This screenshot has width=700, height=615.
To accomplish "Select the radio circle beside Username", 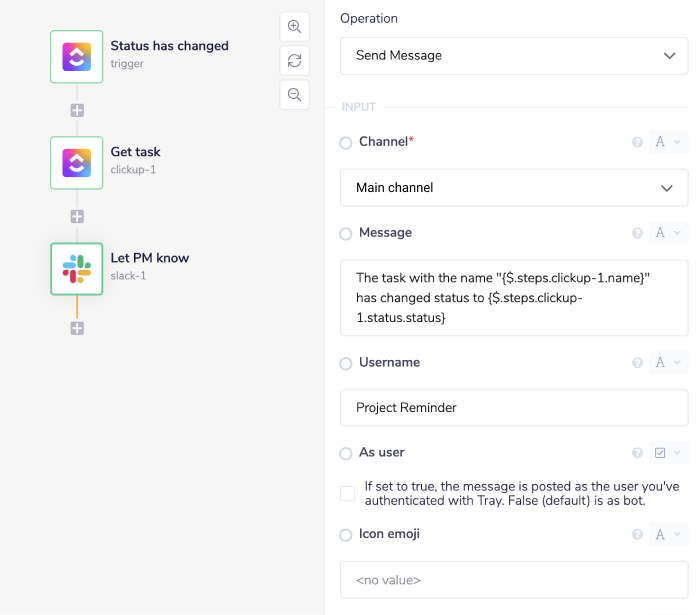I will tap(346, 364).
